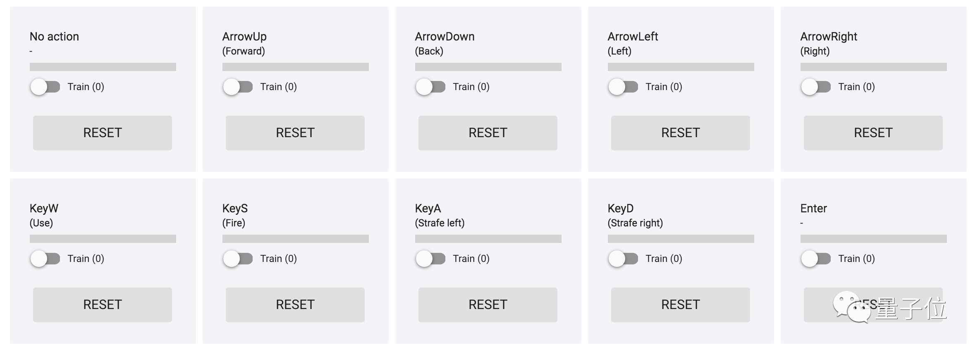Enable the KeyW (Use) Train switch
This screenshot has width=980, height=352.
coord(45,259)
